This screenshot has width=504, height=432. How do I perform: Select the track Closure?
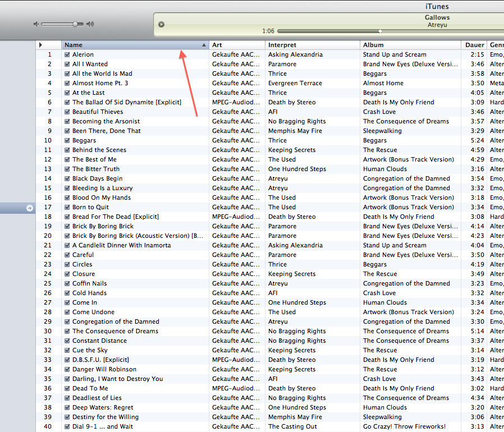[x=84, y=274]
